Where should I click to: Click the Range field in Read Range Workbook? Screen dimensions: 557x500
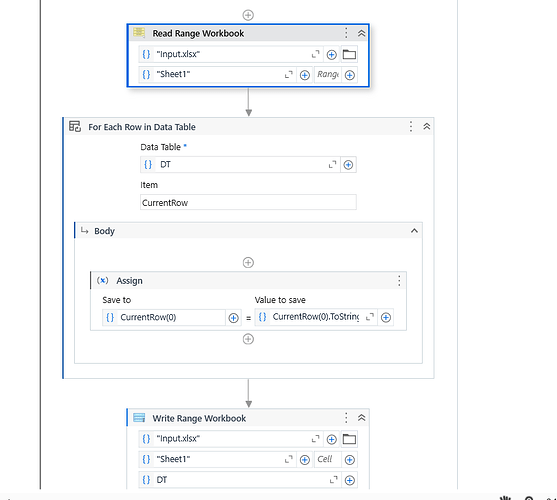point(328,75)
